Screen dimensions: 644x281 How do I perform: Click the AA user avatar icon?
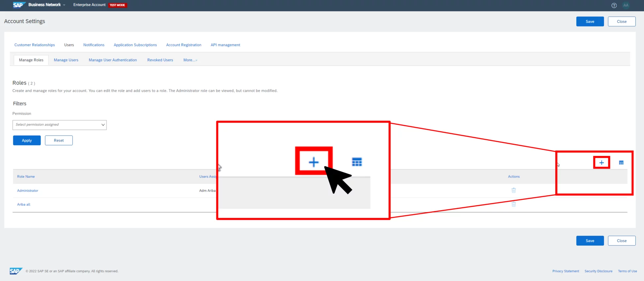pyautogui.click(x=626, y=5)
